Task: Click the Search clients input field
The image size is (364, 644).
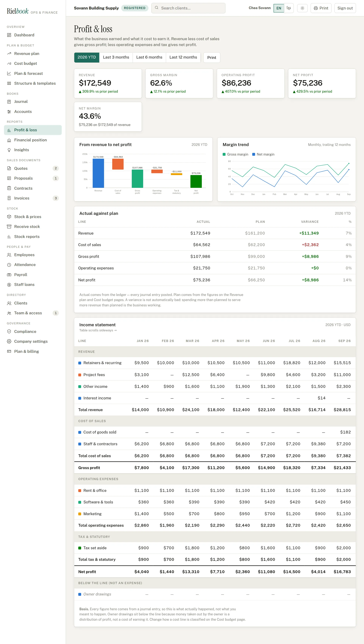Action: pyautogui.click(x=188, y=8)
